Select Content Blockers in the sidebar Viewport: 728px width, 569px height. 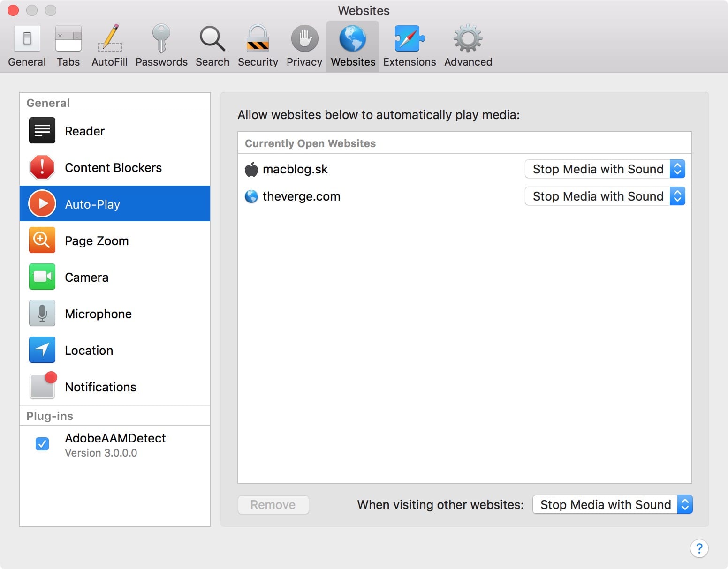[x=115, y=167]
